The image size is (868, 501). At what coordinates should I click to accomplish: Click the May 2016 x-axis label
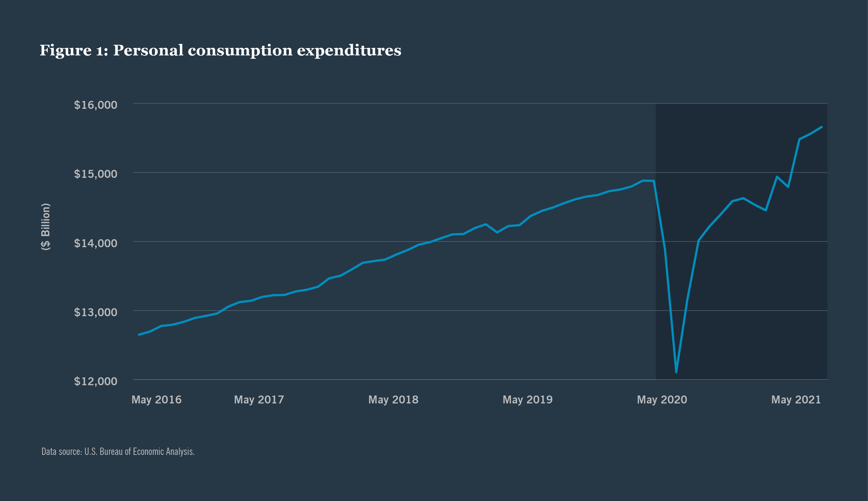pos(157,399)
